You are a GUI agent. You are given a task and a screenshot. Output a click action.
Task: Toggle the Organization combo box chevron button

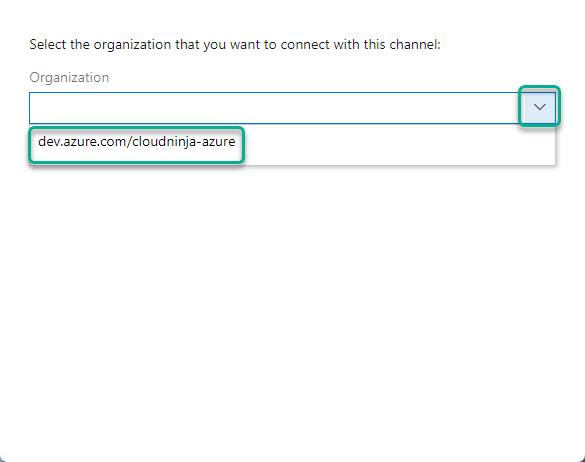click(539, 107)
